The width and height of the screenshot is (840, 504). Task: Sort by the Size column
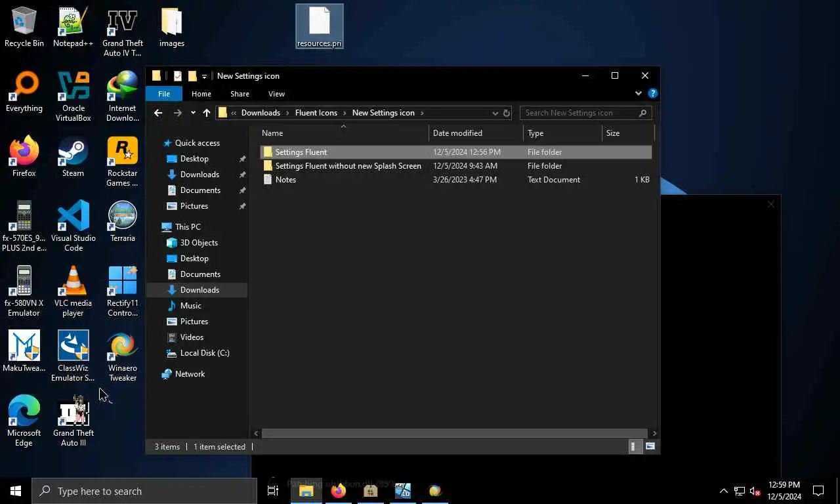[x=628, y=133]
